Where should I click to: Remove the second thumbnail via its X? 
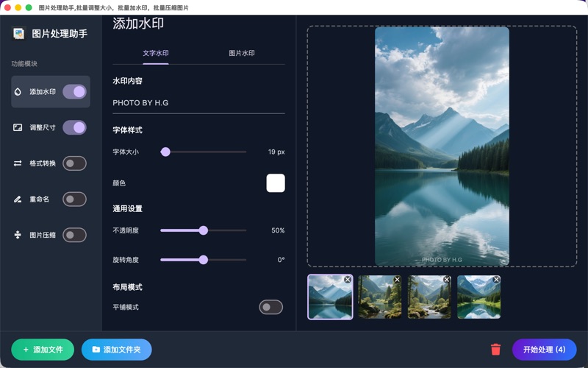[397, 280]
